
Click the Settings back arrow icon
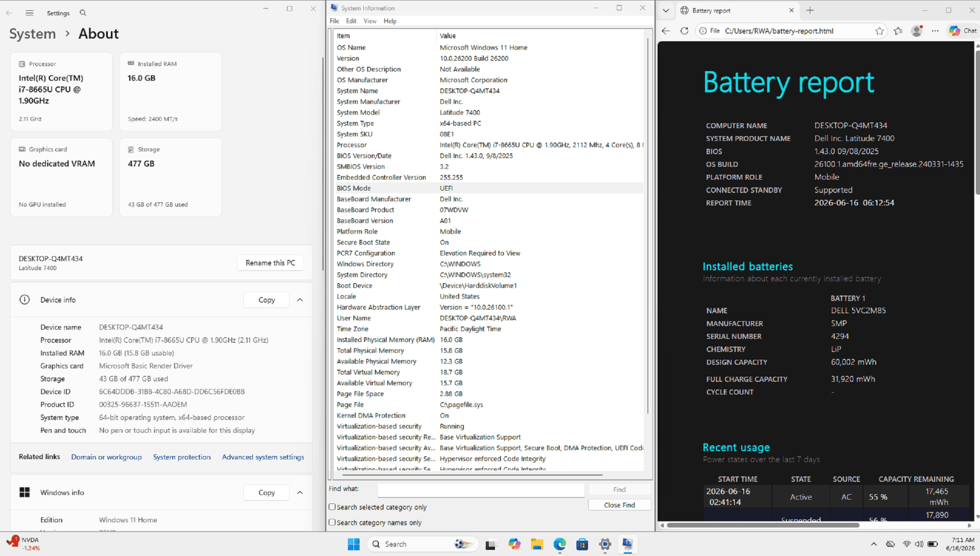(9, 13)
